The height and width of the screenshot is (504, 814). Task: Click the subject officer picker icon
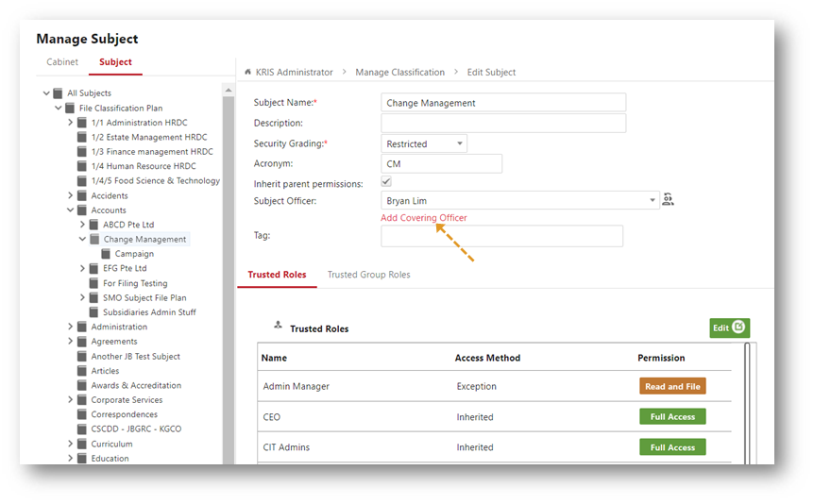(x=668, y=199)
